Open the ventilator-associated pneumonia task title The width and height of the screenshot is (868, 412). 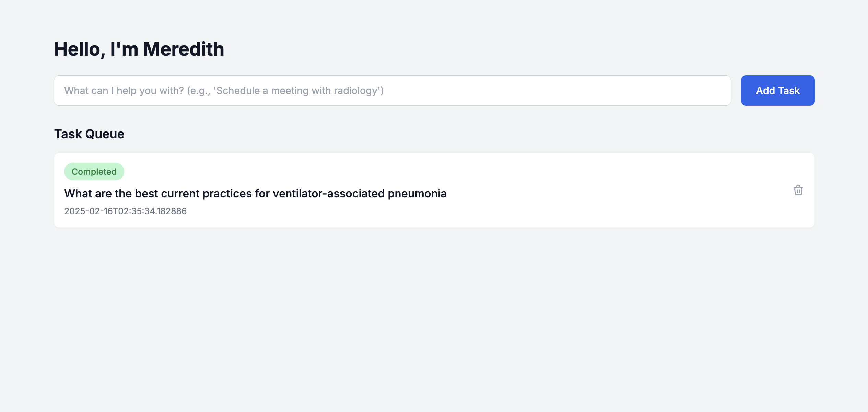click(x=255, y=194)
